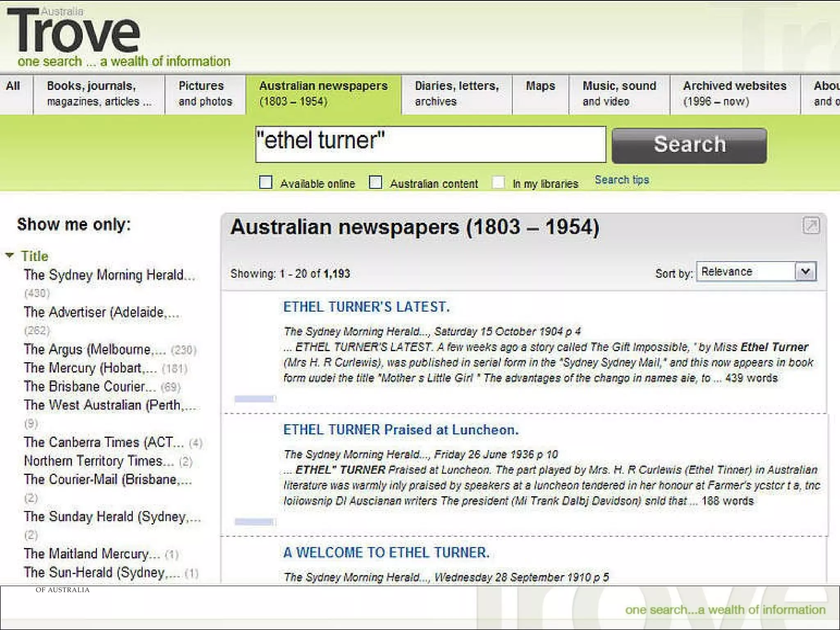The width and height of the screenshot is (840, 630).
Task: Tick the Australian content checkbox
Action: 375,182
